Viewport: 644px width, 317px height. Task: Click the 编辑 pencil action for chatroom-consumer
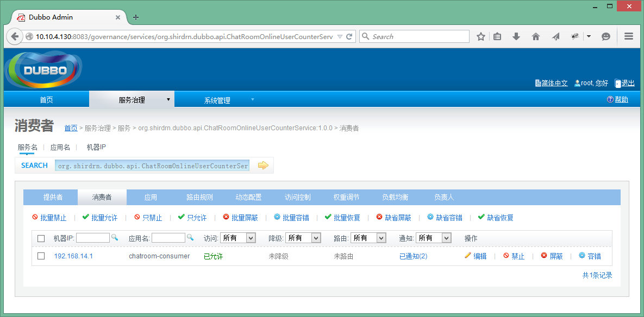[476, 256]
